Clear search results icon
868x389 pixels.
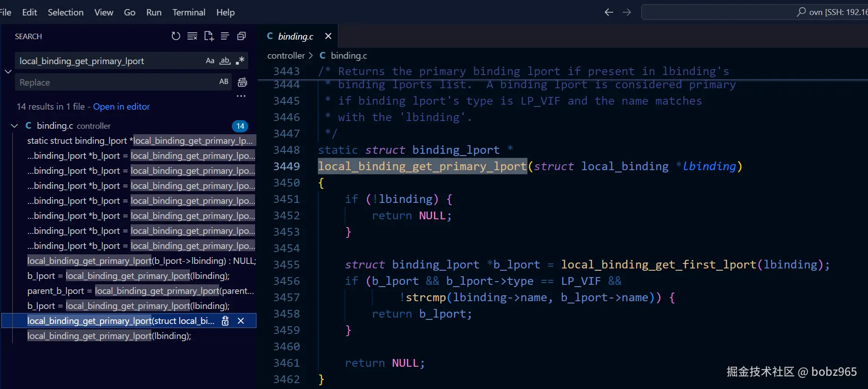click(x=192, y=36)
